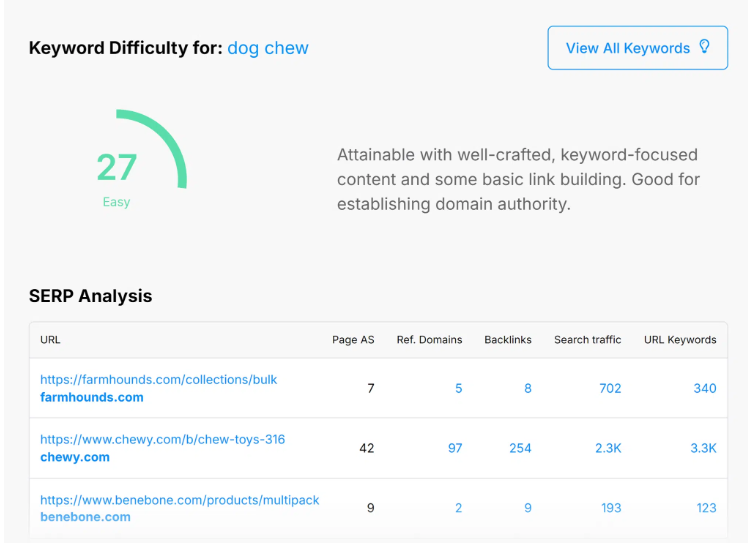748x543 pixels.
Task: Click the lightbulb icon in View All Keywords
Action: pyautogui.click(x=704, y=47)
